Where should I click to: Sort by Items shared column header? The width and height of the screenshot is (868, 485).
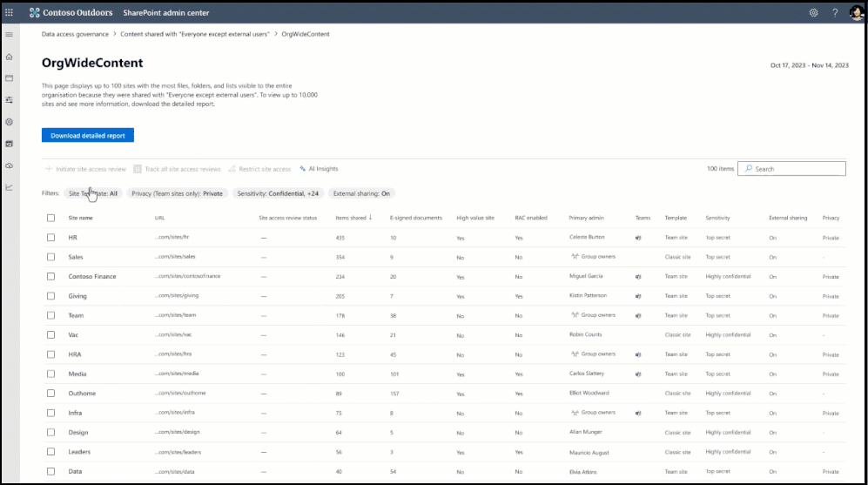click(x=353, y=218)
